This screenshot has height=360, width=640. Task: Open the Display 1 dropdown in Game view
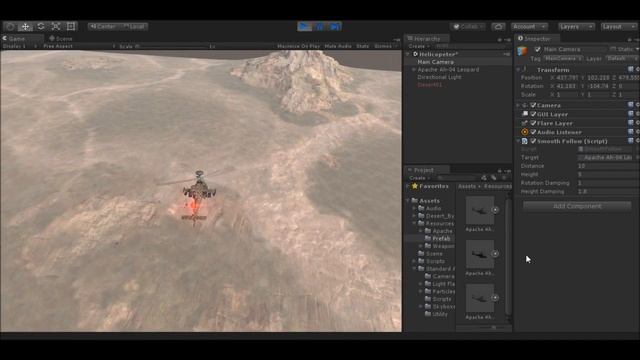point(19,46)
